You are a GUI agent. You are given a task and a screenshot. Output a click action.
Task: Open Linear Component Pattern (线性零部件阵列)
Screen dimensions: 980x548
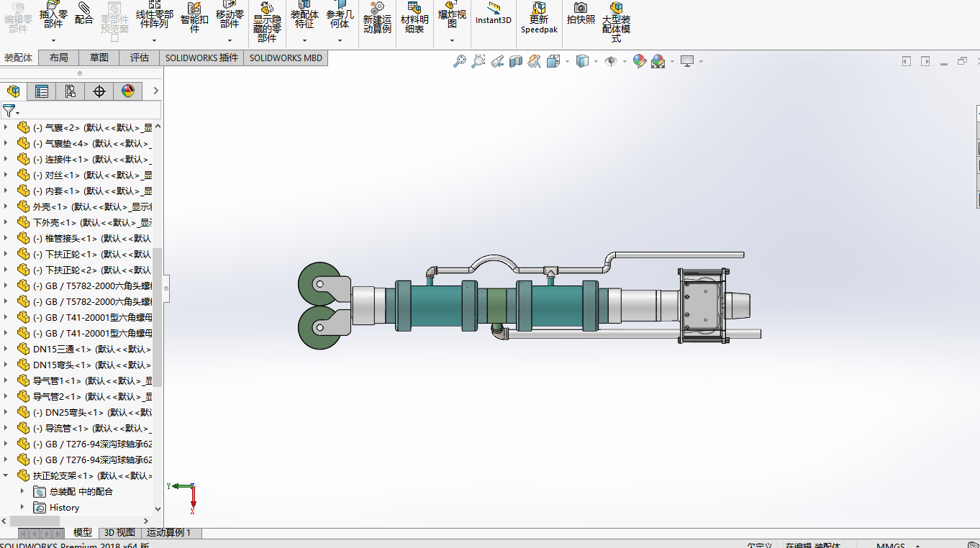(154, 16)
